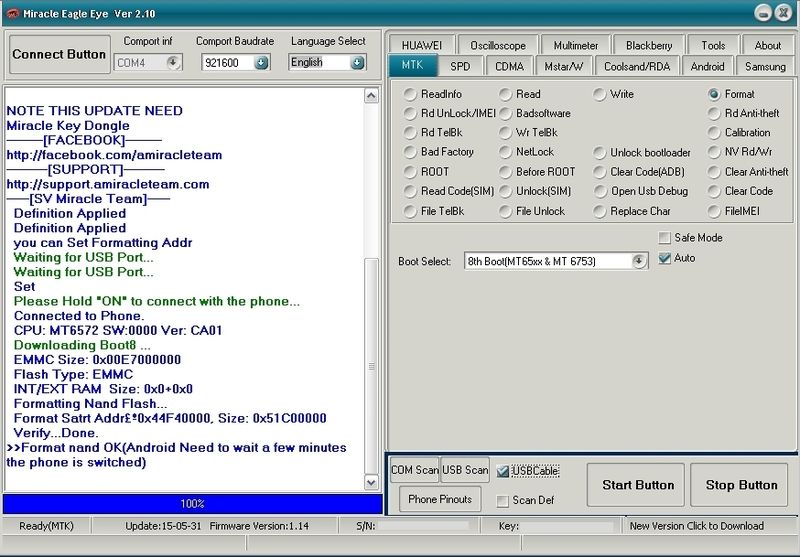Select the Clear Code(ADB) option

tap(639, 172)
